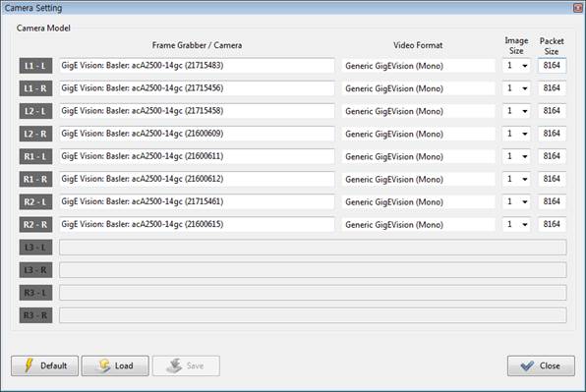Click camera field with serial 21600611
The height and width of the screenshot is (392, 586).
point(197,156)
